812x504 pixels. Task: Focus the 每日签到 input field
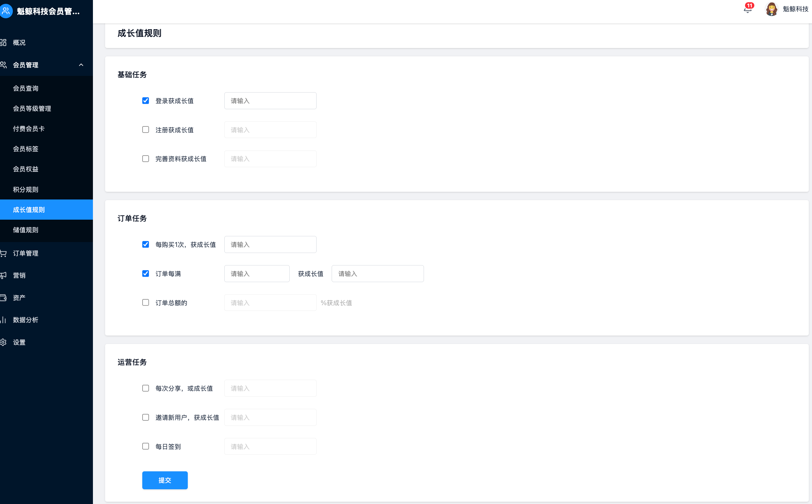coord(270,446)
